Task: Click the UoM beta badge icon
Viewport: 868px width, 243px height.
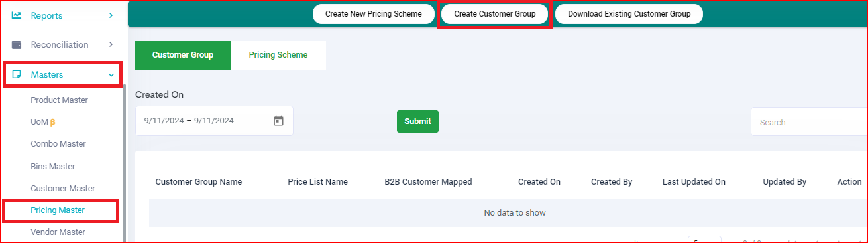Action: [52, 122]
